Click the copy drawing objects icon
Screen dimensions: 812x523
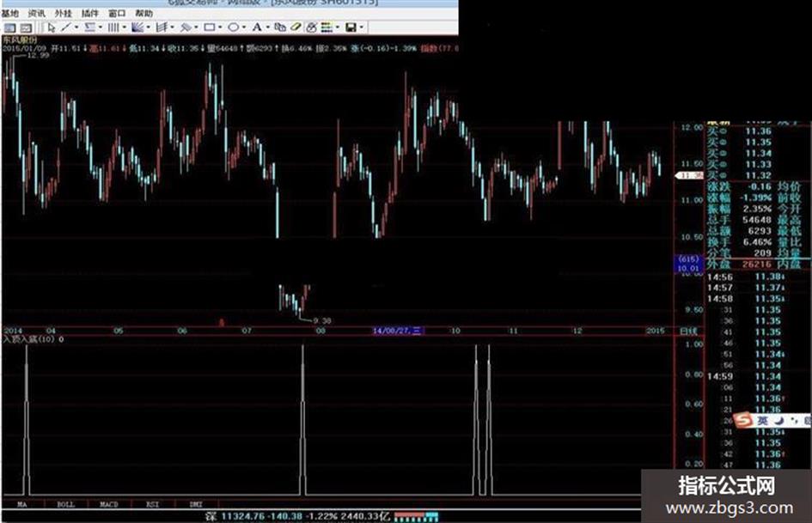tap(279, 27)
